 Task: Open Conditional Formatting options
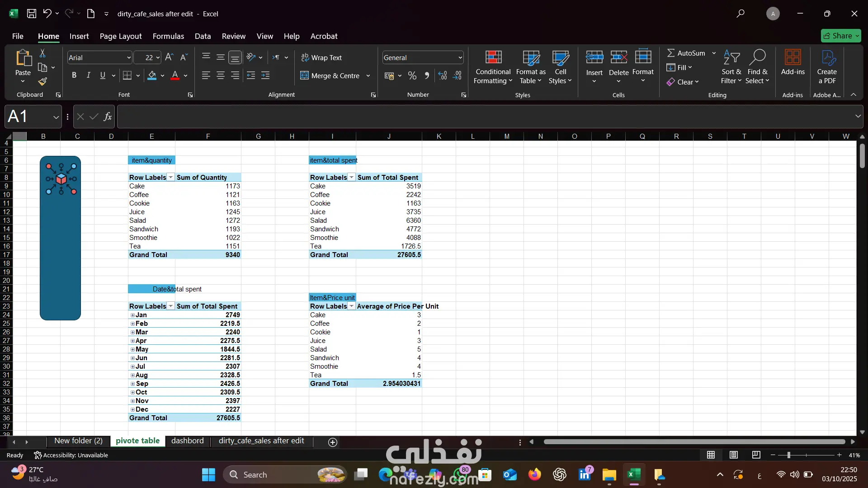(493, 67)
